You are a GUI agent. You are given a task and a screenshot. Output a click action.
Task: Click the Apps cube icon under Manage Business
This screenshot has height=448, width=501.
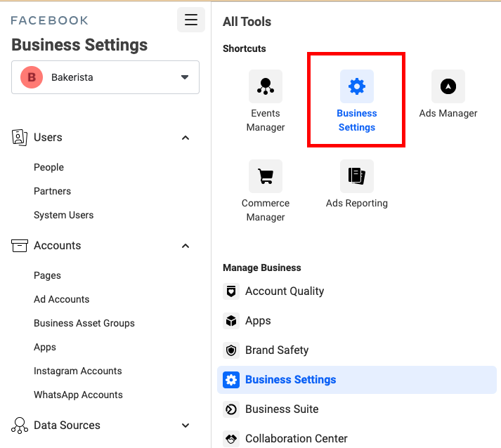pyautogui.click(x=231, y=321)
